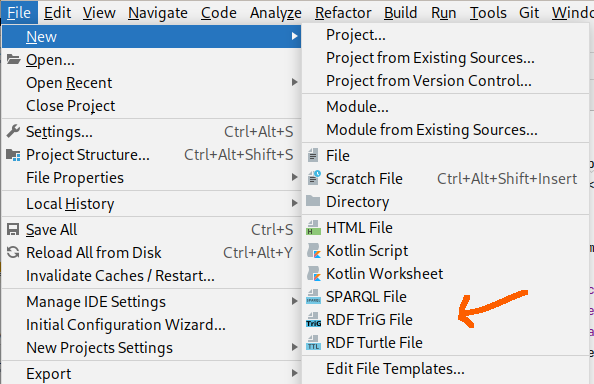
Task: Click the Settings wrench icon
Action: pyautogui.click(x=13, y=131)
